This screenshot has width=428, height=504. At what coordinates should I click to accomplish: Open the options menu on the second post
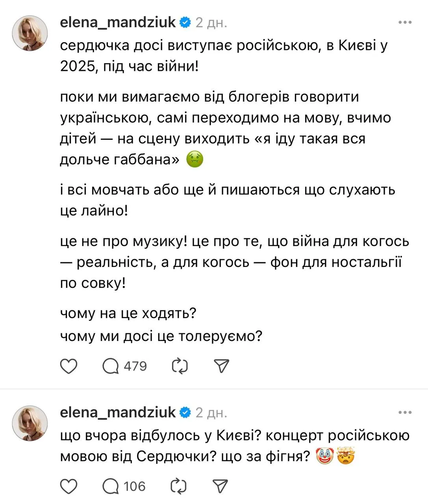click(x=405, y=412)
